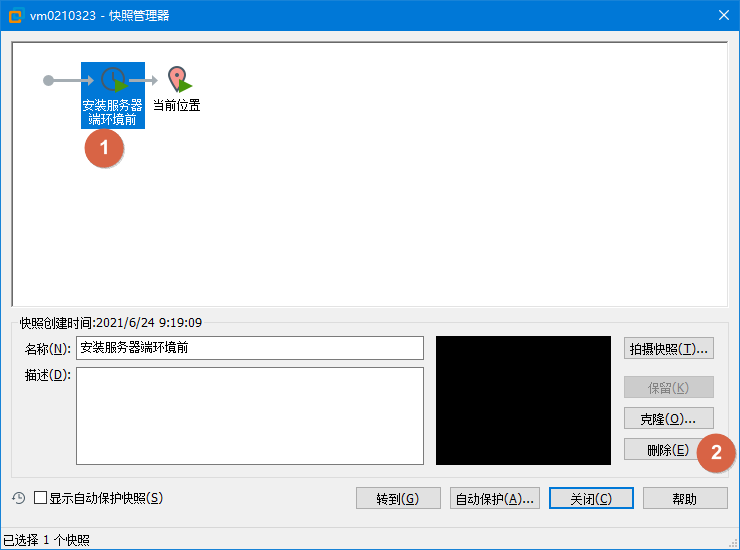Image resolution: width=740 pixels, height=550 pixels.
Task: Click the 帮助 button
Action: coord(685,499)
